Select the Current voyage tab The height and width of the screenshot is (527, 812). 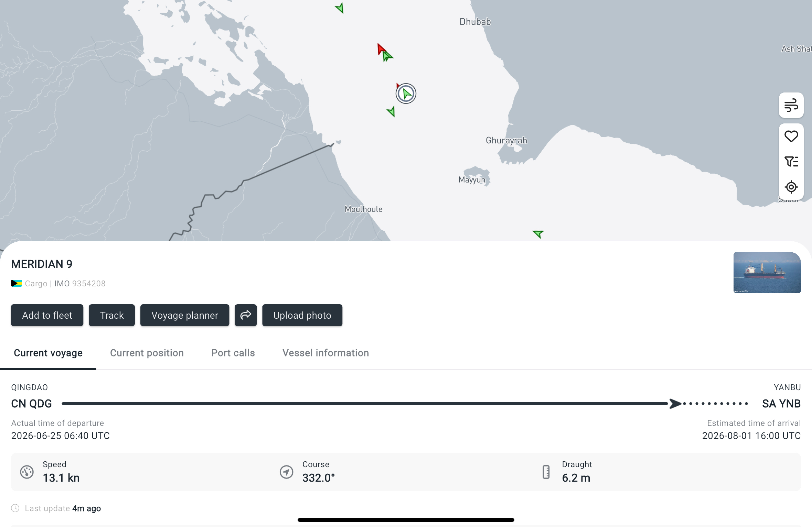[x=48, y=353]
